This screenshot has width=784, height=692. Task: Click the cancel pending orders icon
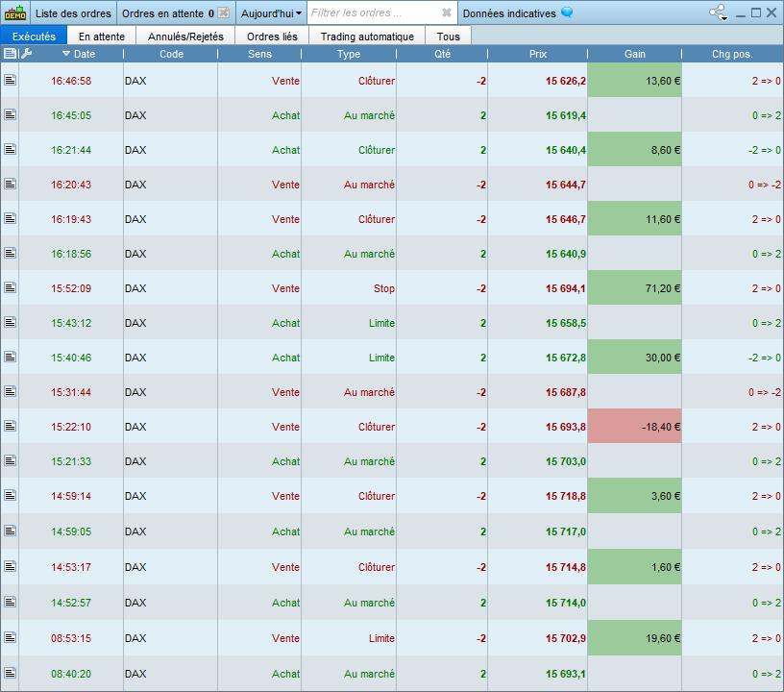coord(224,13)
